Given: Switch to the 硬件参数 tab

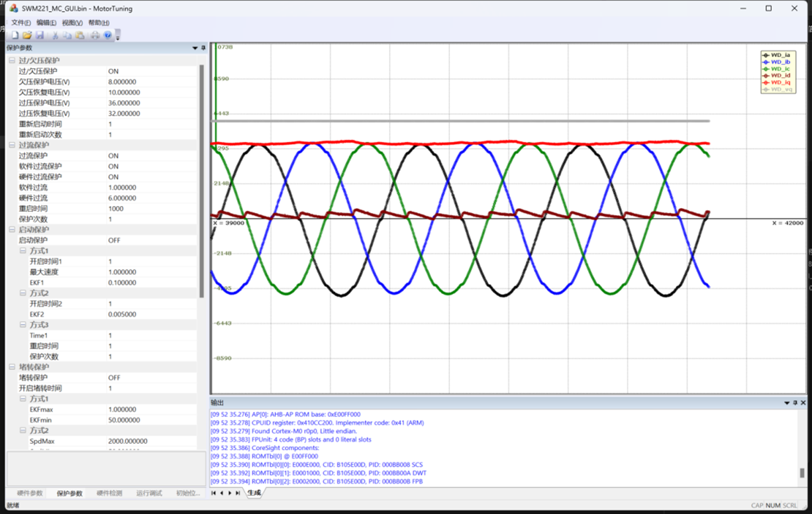Looking at the screenshot, I should pos(30,493).
